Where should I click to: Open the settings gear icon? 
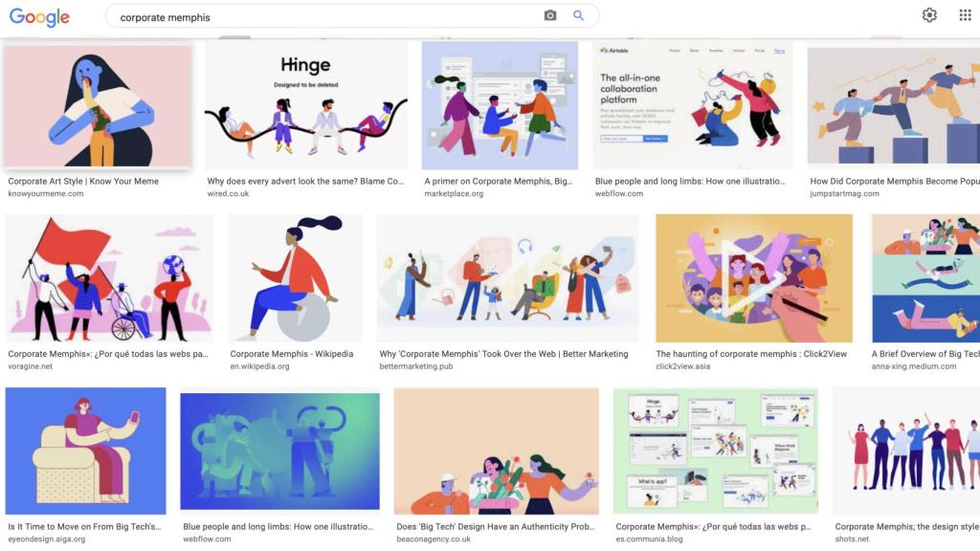pyautogui.click(x=929, y=15)
